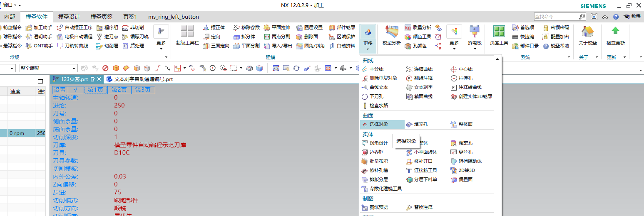
Task: Click the 快捷键 shortcut keys tool
Action: [x=523, y=37]
